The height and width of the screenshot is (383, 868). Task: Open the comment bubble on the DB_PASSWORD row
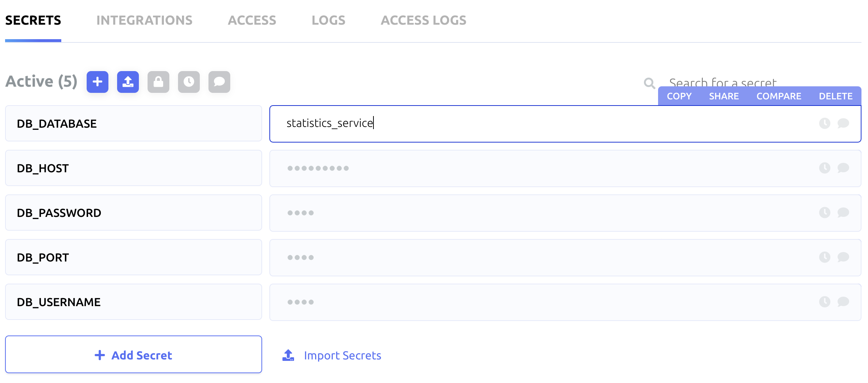tap(843, 213)
